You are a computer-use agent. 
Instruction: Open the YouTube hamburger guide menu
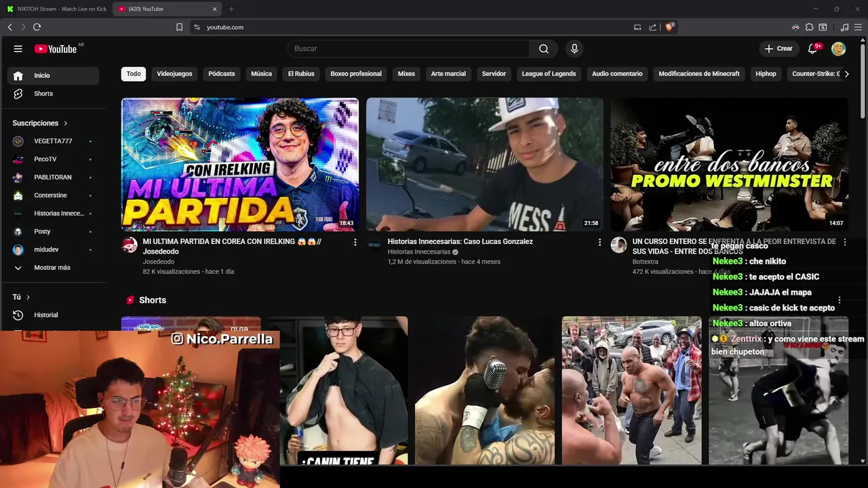tap(18, 49)
